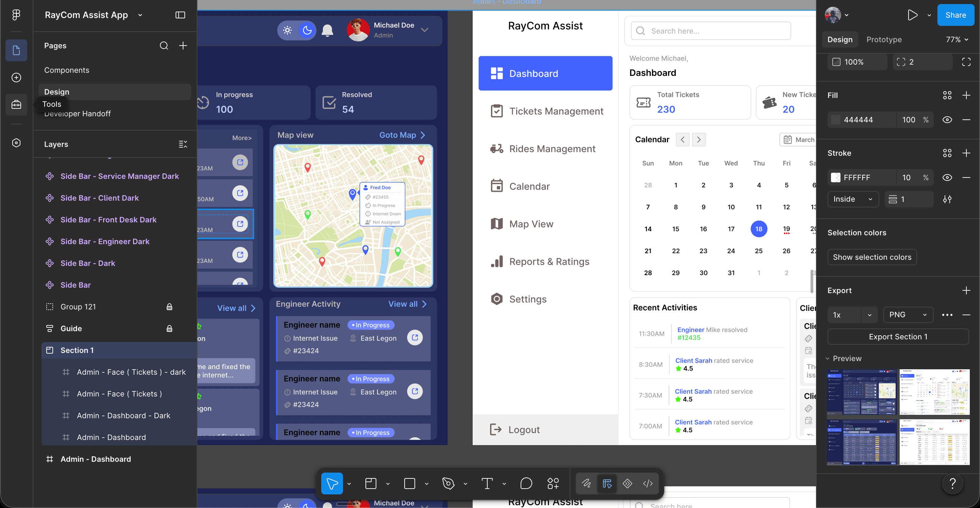
Task: Collapse the export Preview section
Action: [x=828, y=359]
